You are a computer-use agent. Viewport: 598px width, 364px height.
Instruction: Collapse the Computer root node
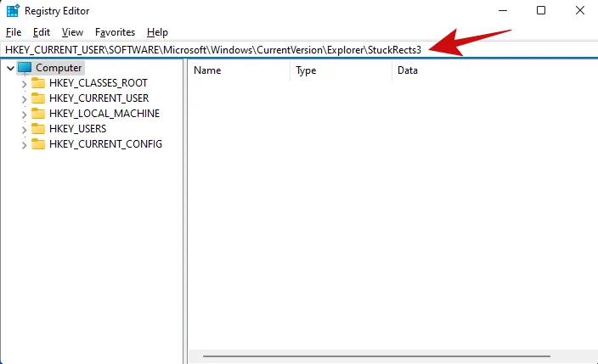tap(9, 68)
